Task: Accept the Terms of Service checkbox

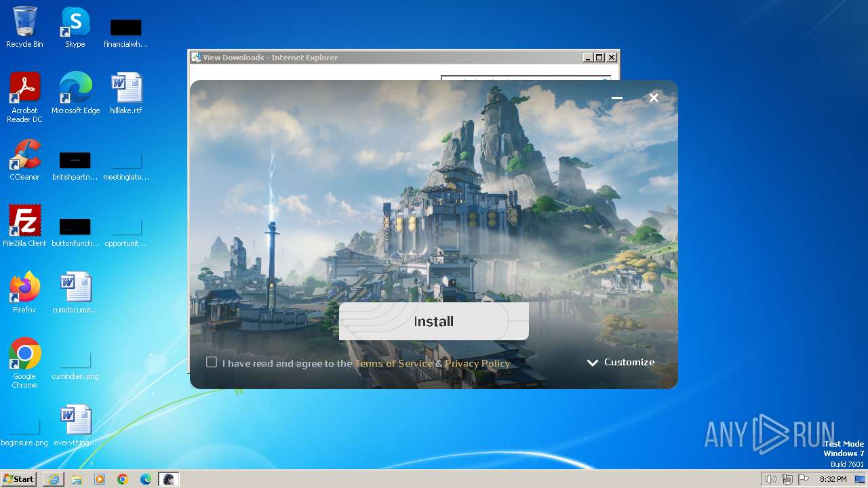Action: [212, 363]
